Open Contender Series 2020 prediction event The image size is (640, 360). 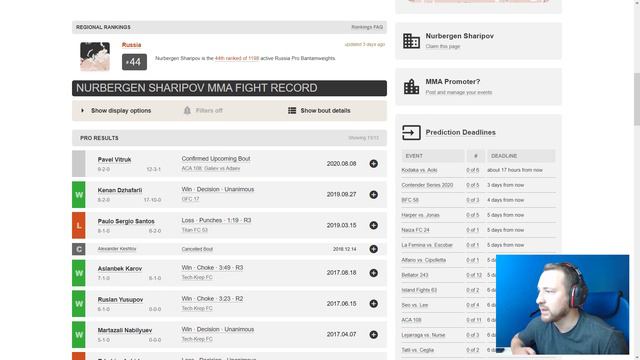(x=427, y=185)
